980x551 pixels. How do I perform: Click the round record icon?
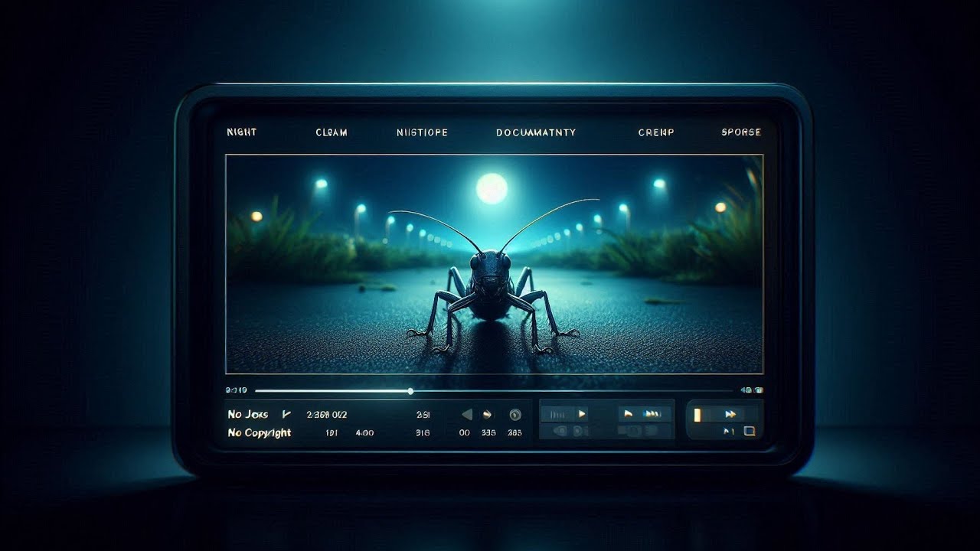515,415
